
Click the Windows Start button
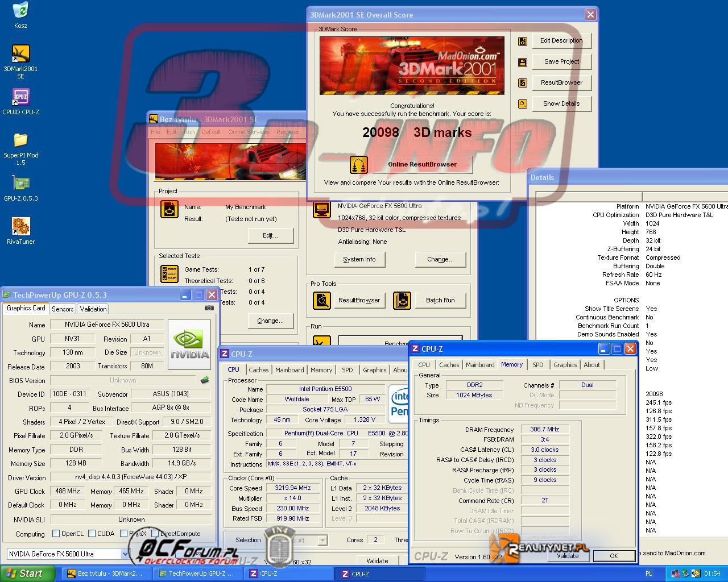tap(28, 573)
